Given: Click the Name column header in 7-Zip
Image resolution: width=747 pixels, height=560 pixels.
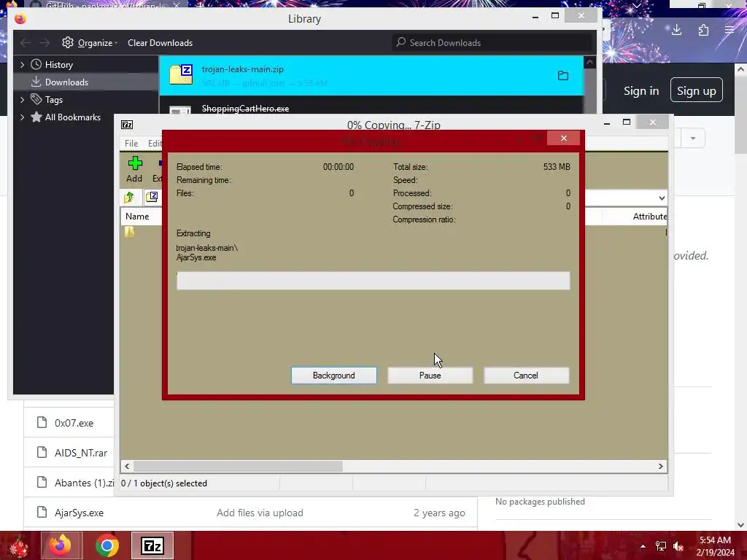Looking at the screenshot, I should (137, 216).
